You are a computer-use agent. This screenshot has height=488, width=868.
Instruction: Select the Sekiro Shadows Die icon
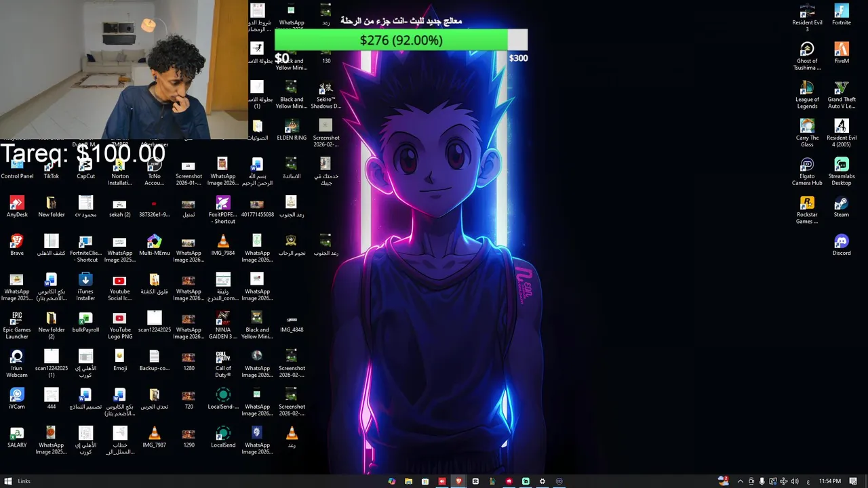[x=326, y=96]
